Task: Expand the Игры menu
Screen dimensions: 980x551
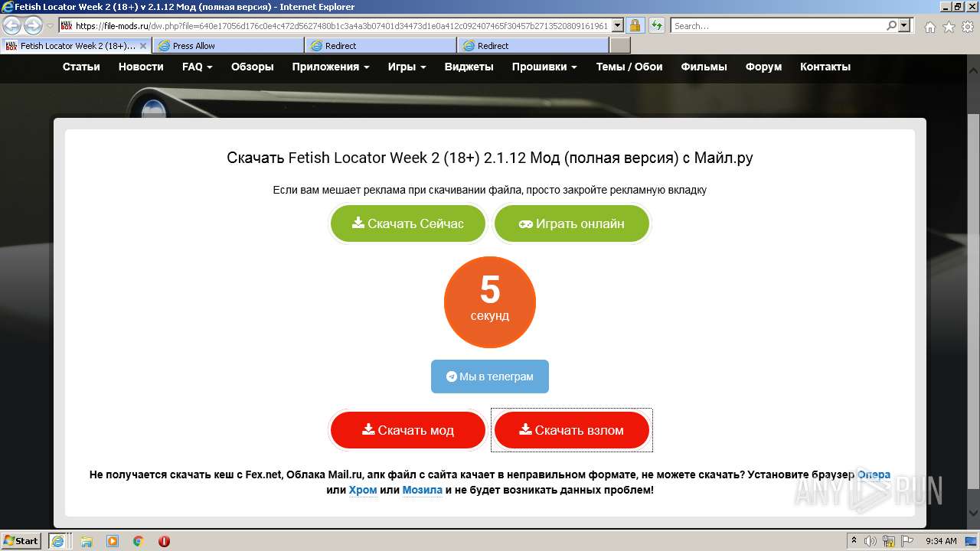Action: tap(407, 67)
